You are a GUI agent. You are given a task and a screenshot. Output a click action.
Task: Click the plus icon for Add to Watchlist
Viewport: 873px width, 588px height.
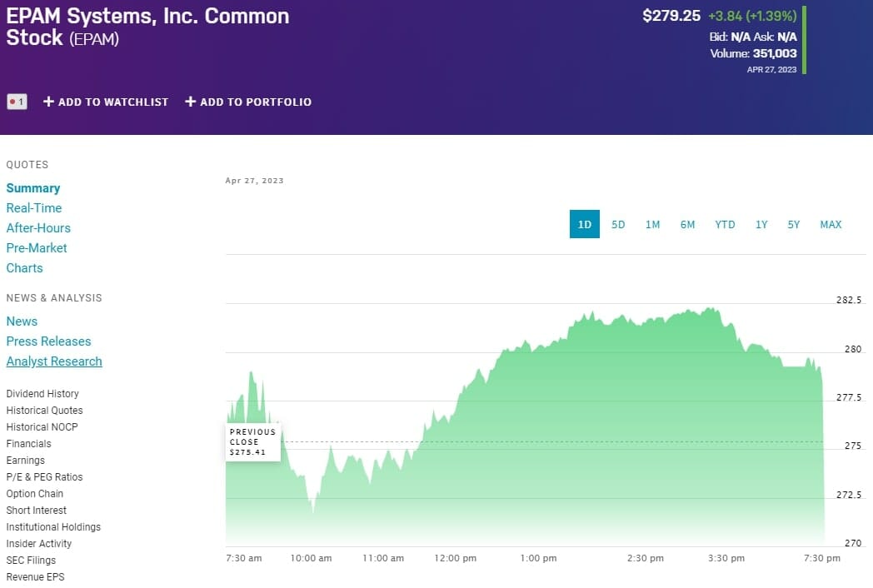point(48,102)
